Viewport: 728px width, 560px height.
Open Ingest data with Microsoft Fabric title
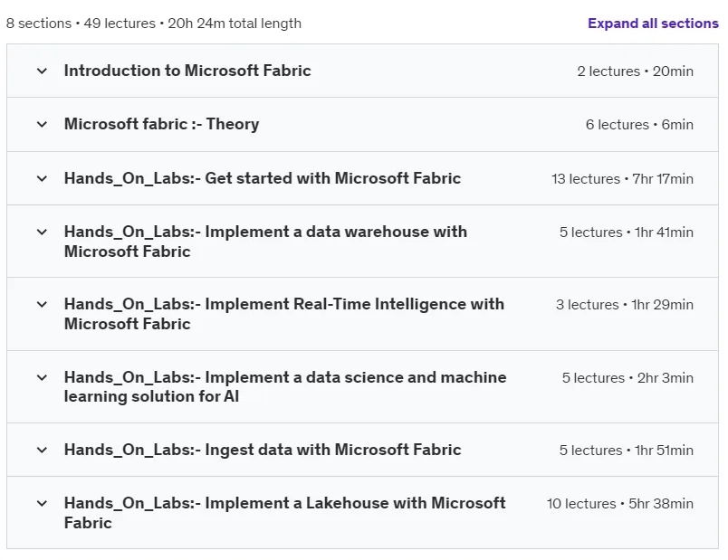pos(263,450)
